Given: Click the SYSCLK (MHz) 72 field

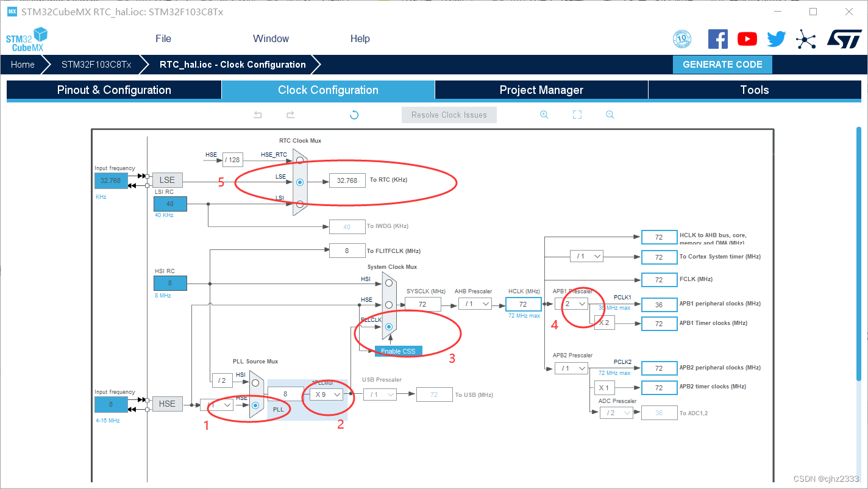Looking at the screenshot, I should click(423, 304).
